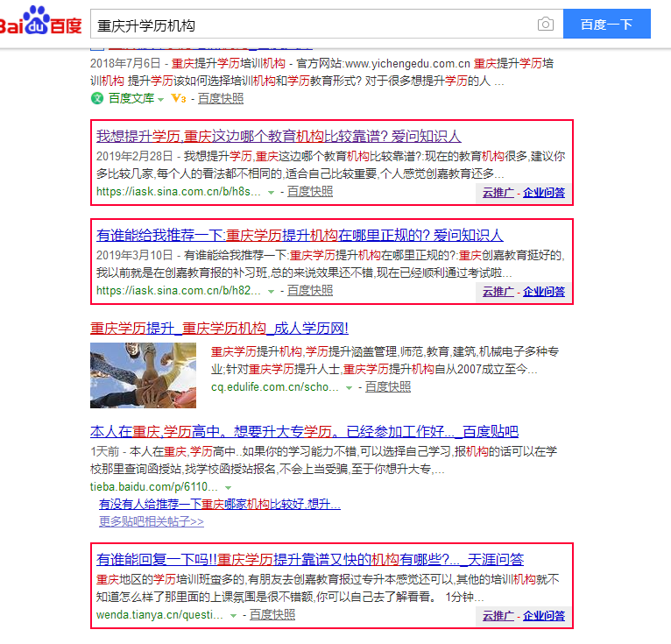Viewport: 671px width, 644px height.
Task: Expand arrow after cq.edulife.com.cn URL
Action: [x=349, y=387]
